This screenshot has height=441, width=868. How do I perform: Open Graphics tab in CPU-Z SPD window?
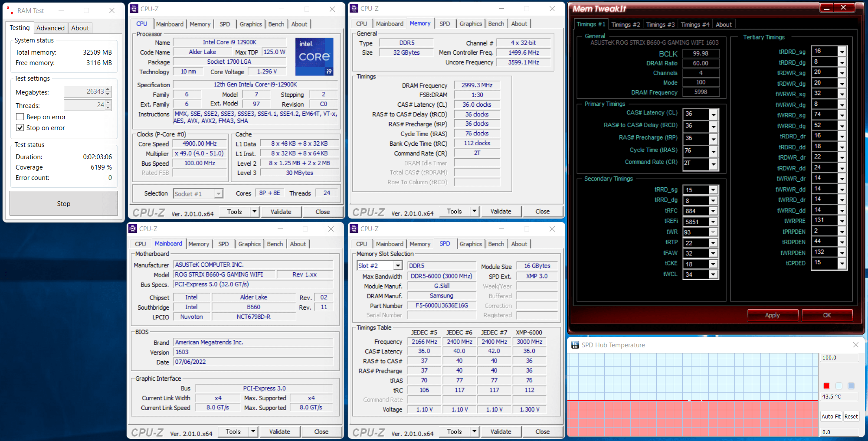click(471, 244)
